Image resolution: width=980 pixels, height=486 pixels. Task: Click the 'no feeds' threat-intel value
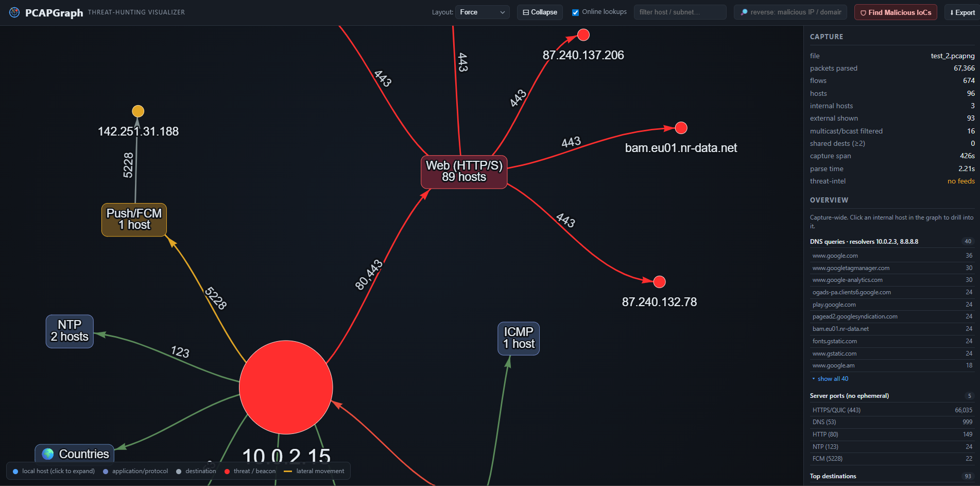[x=961, y=181]
